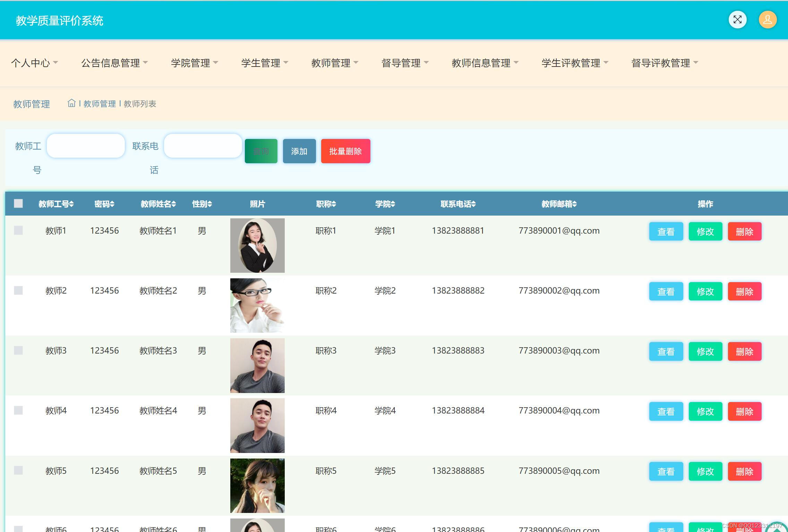The height and width of the screenshot is (532, 788).
Task: Select the checkbox for row 教师1
Action: point(18,230)
